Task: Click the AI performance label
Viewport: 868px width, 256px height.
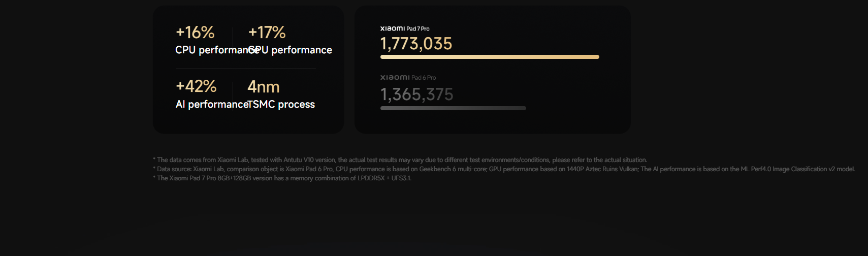Action: point(212,104)
